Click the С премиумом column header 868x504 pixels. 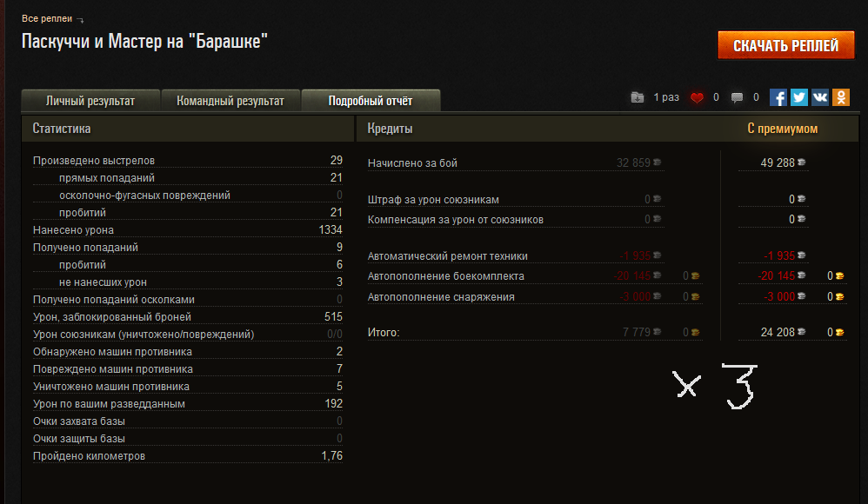(782, 129)
